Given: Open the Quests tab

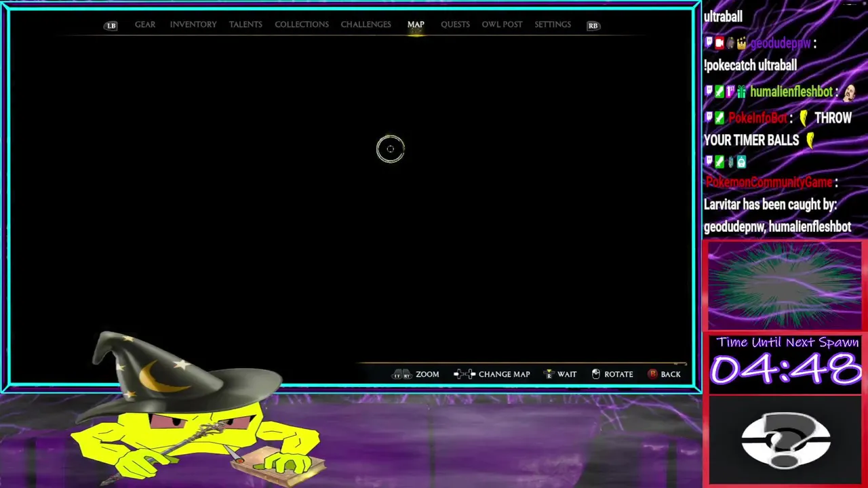Looking at the screenshot, I should tap(455, 24).
